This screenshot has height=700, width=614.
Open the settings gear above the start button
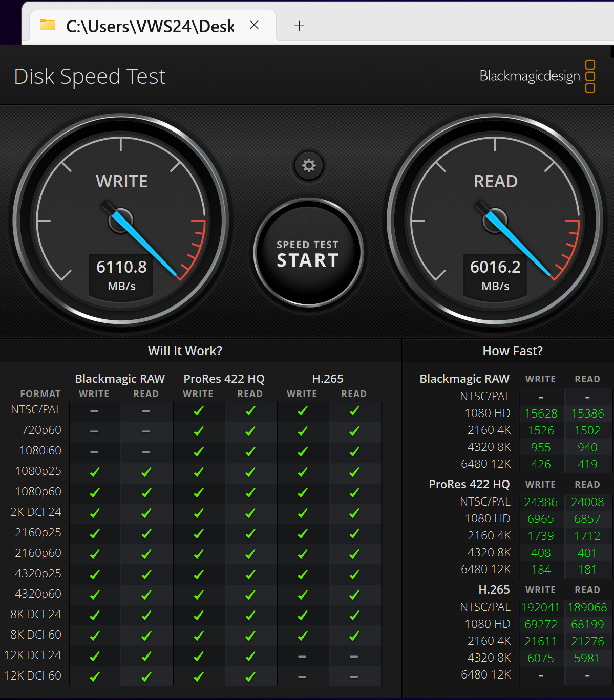point(309,166)
